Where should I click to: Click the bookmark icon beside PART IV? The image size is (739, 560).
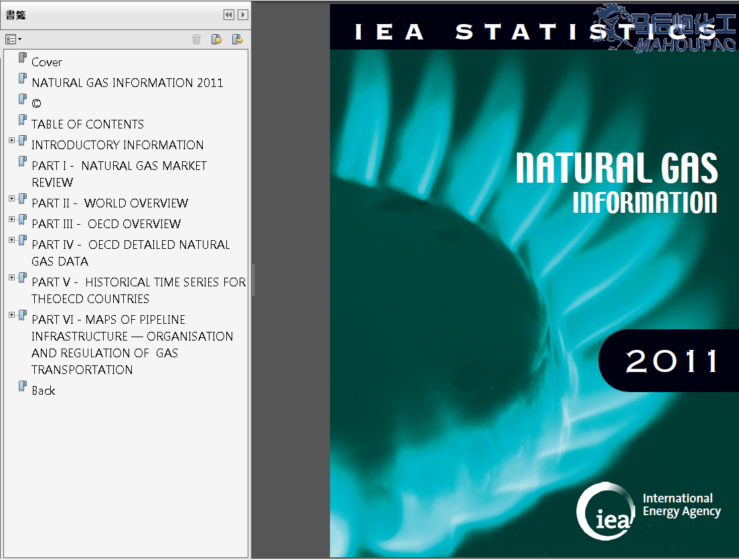23,241
